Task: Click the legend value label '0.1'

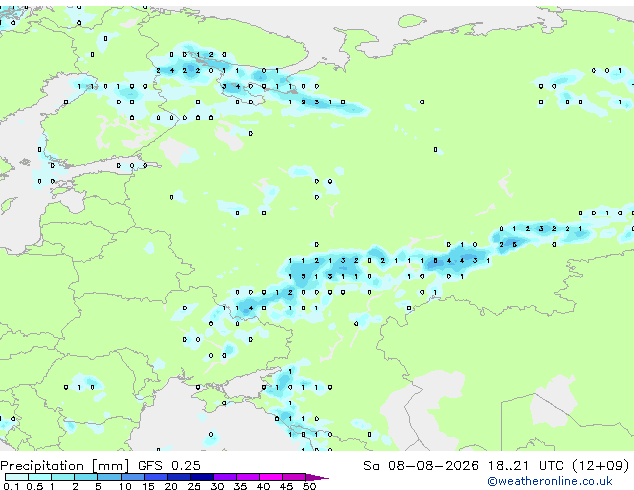Action: [11, 486]
